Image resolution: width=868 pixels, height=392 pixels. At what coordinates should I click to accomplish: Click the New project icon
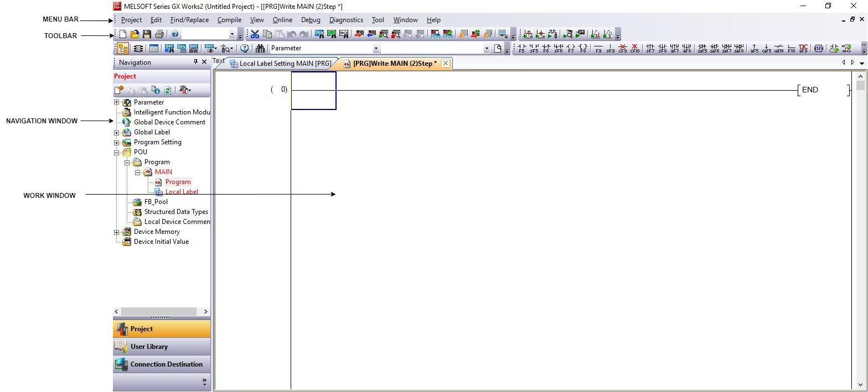click(x=123, y=34)
